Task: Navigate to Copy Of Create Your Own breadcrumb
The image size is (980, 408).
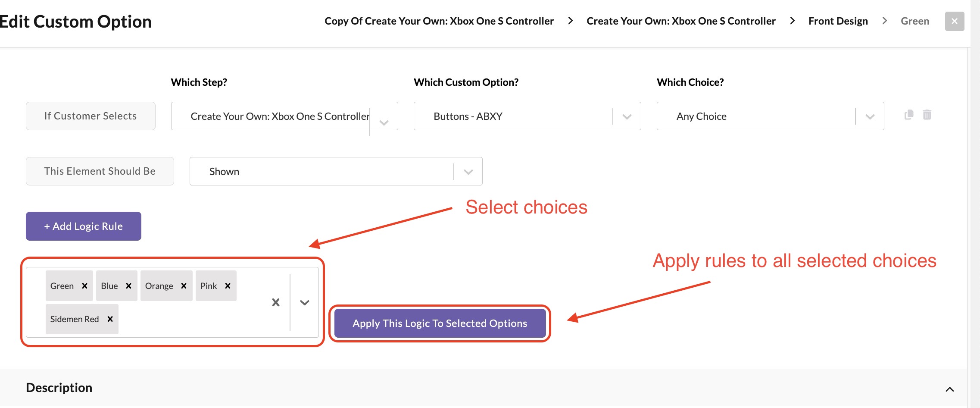Action: click(439, 21)
